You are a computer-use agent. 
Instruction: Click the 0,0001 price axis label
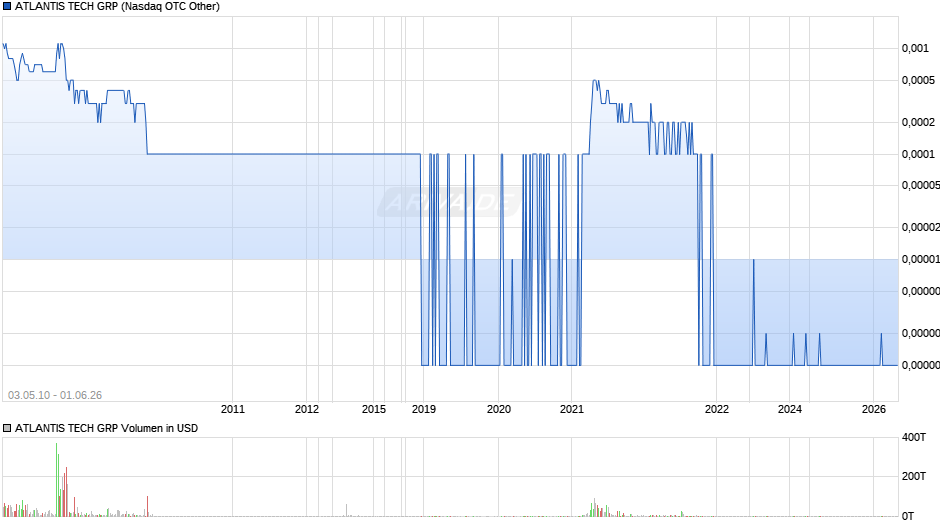pos(918,154)
